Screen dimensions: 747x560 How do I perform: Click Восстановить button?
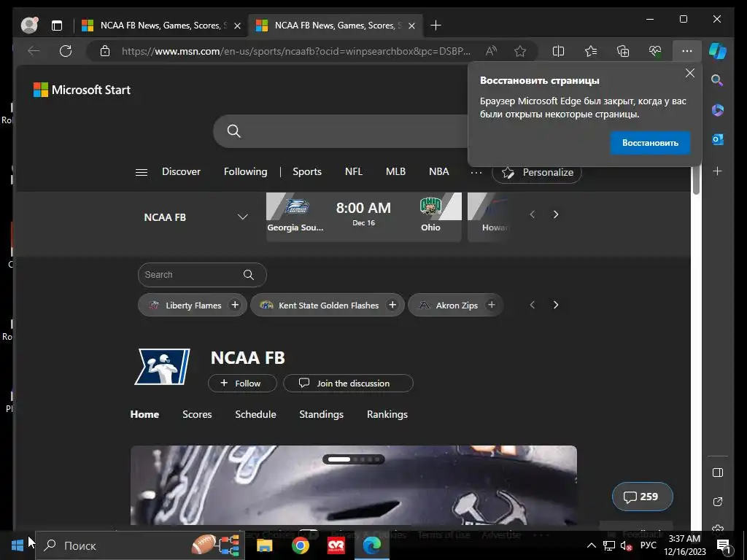click(650, 143)
